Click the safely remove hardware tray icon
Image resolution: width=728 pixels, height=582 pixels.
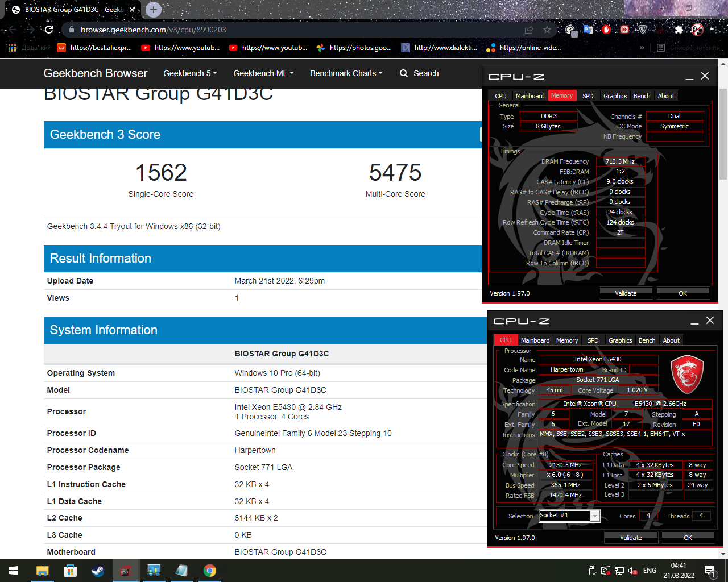pyautogui.click(x=592, y=571)
